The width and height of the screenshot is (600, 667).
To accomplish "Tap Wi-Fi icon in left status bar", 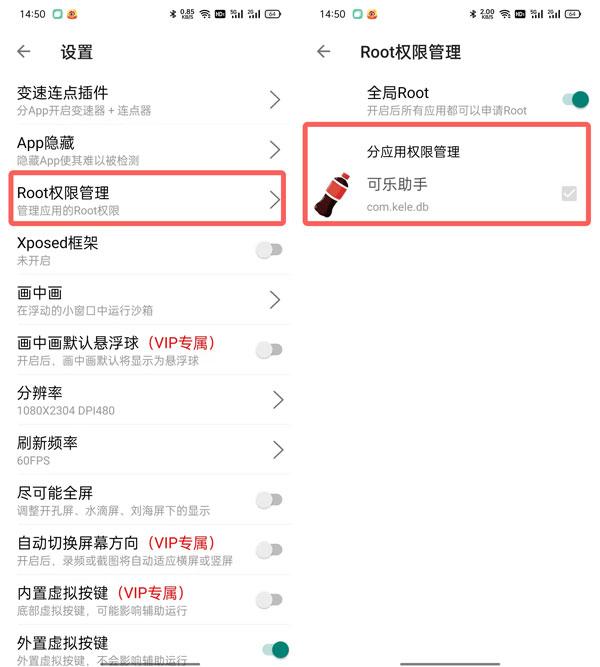I will coord(205,14).
